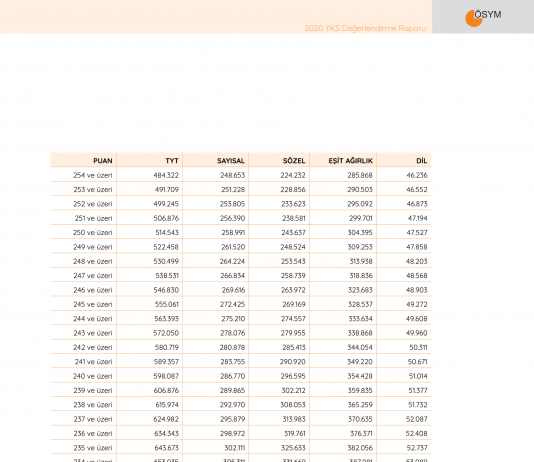Click TYT value 522.458
Image resolution: width=534 pixels, height=462 pixels.
(x=166, y=247)
